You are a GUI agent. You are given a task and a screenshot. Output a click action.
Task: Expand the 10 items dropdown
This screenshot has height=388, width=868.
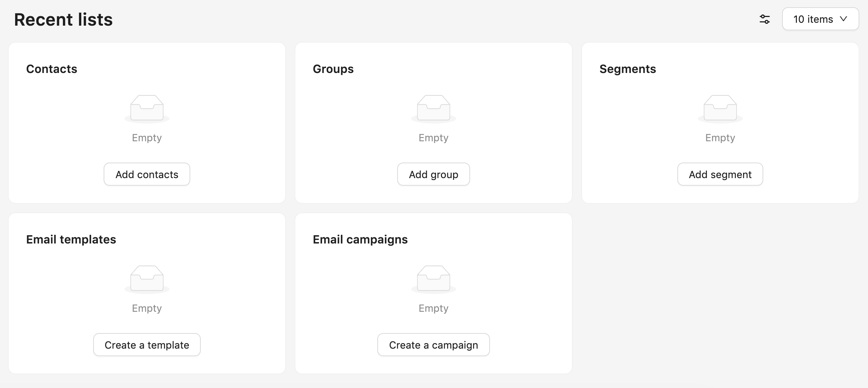click(x=820, y=19)
